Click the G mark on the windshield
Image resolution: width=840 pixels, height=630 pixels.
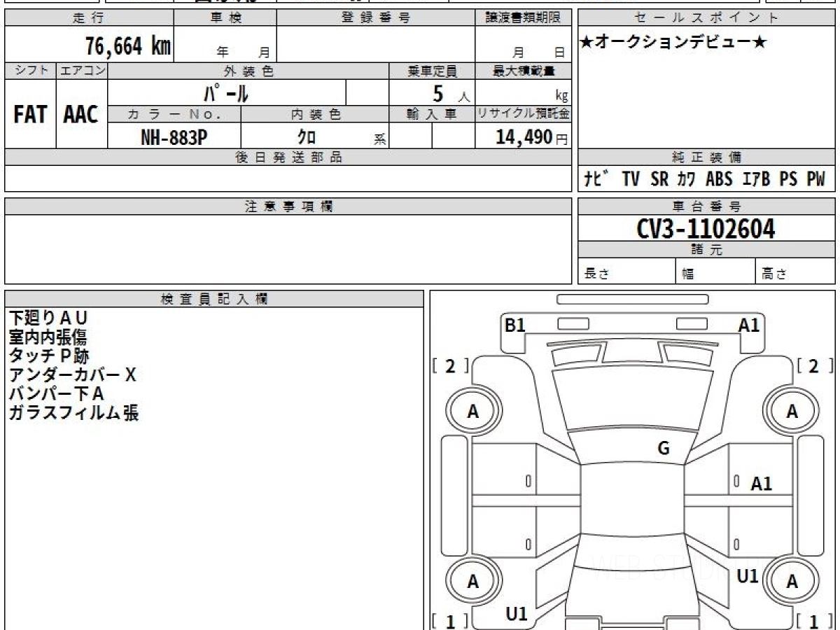pos(663,449)
